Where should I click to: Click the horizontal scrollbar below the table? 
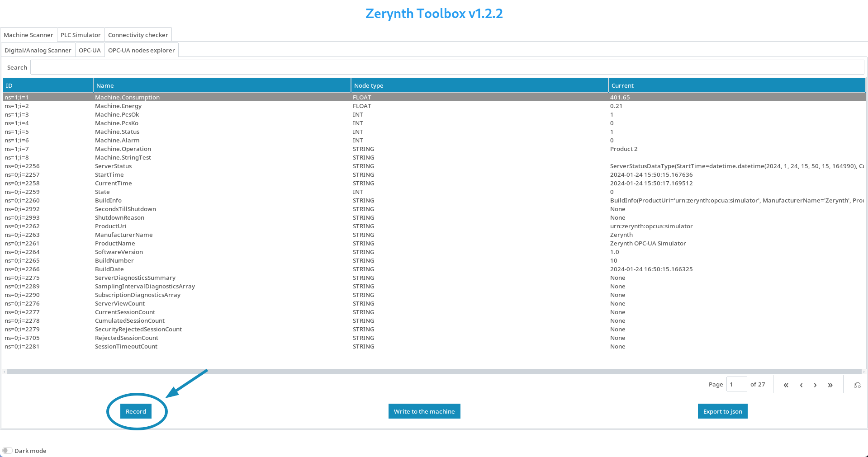(x=434, y=372)
